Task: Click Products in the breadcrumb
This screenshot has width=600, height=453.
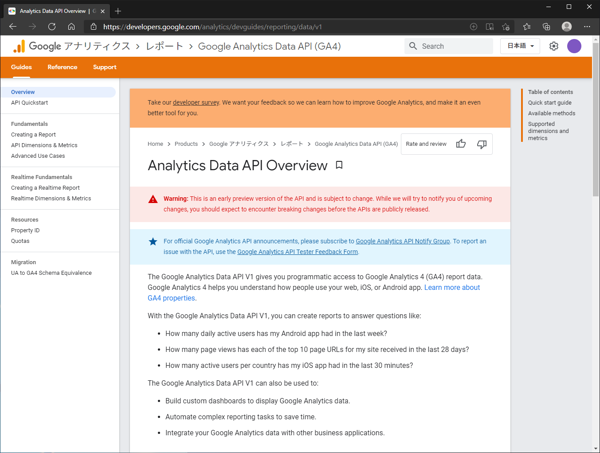Action: click(x=186, y=144)
